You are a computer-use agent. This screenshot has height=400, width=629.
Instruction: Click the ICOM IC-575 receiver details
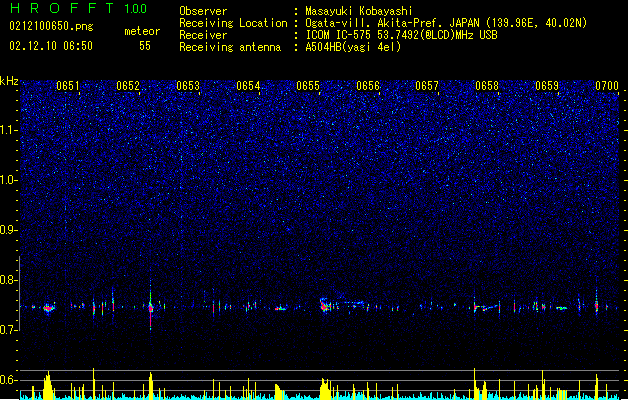click(x=401, y=35)
